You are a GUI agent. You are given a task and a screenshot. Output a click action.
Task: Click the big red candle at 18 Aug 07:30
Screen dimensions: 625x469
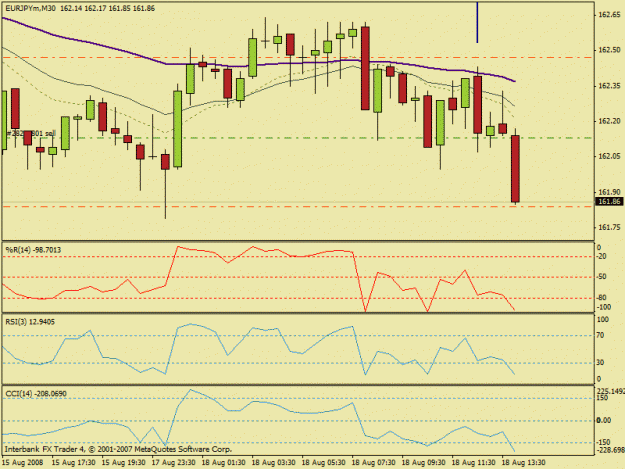click(x=365, y=68)
